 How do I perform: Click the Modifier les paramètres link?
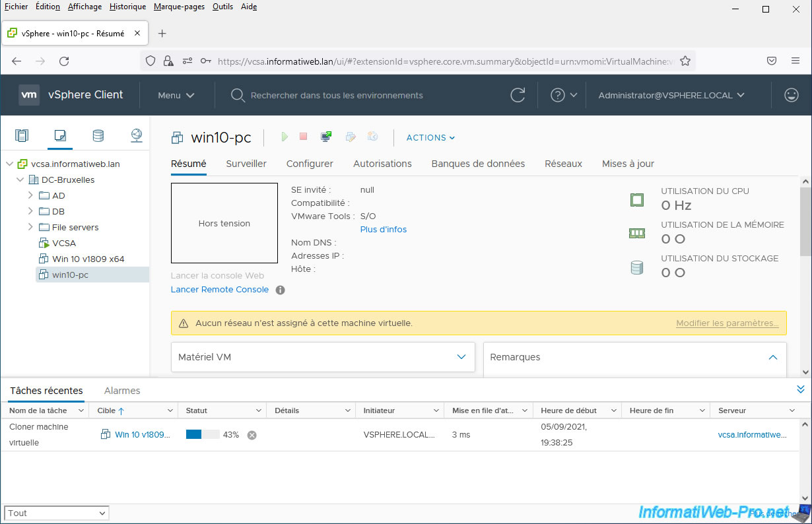[x=727, y=323]
